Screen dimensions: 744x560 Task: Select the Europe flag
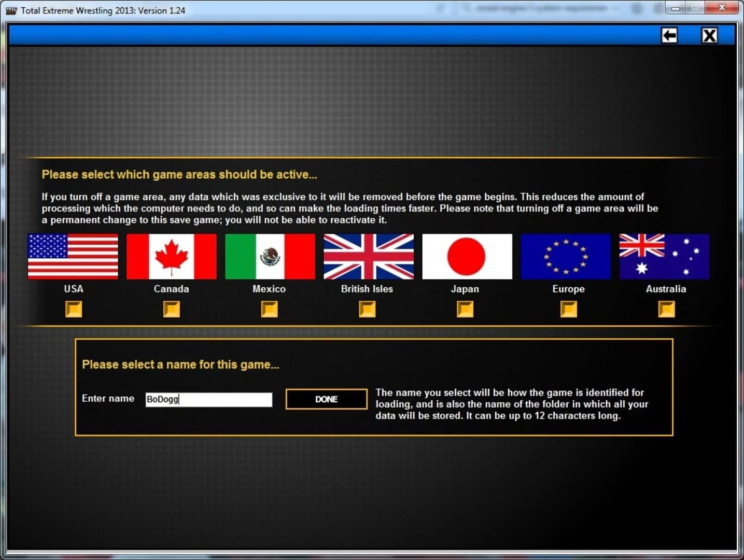click(x=565, y=256)
